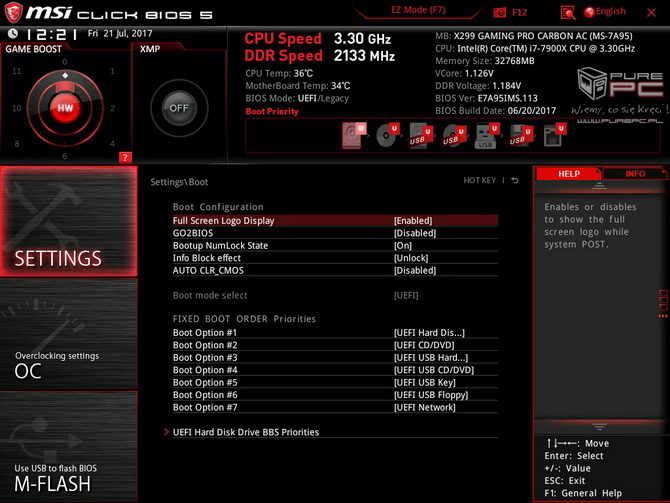
Task: Change Boot Option #7 [UEFI Network] value
Action: click(425, 407)
